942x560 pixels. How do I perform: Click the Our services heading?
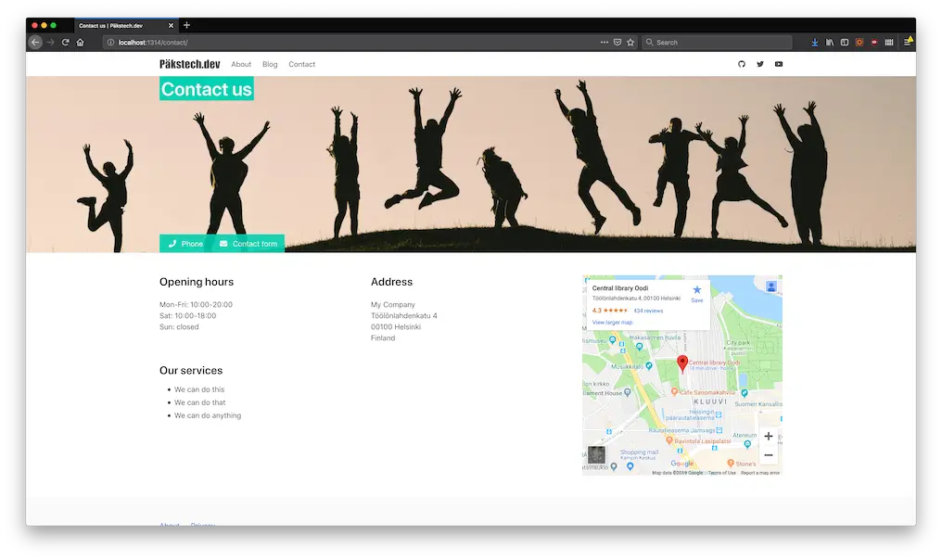[191, 371]
